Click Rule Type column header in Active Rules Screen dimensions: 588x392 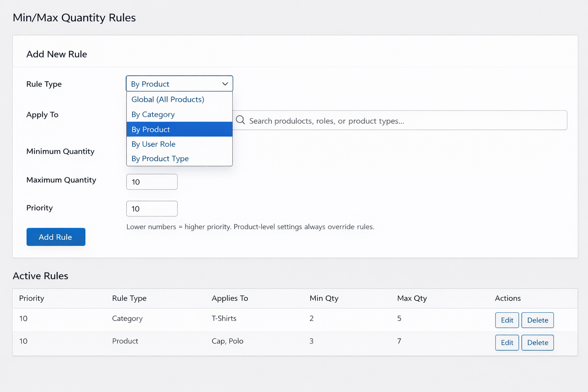pyautogui.click(x=129, y=298)
